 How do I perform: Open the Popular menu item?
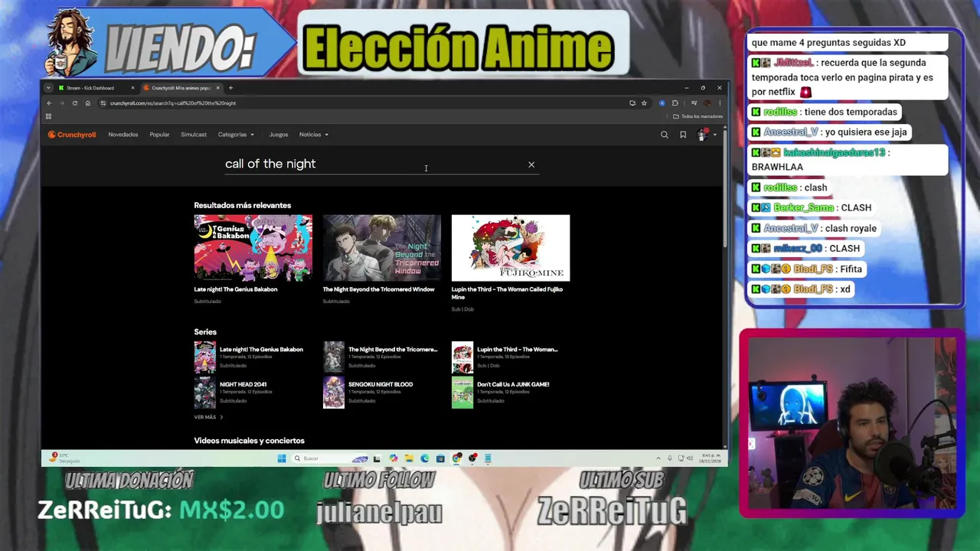pyautogui.click(x=159, y=135)
